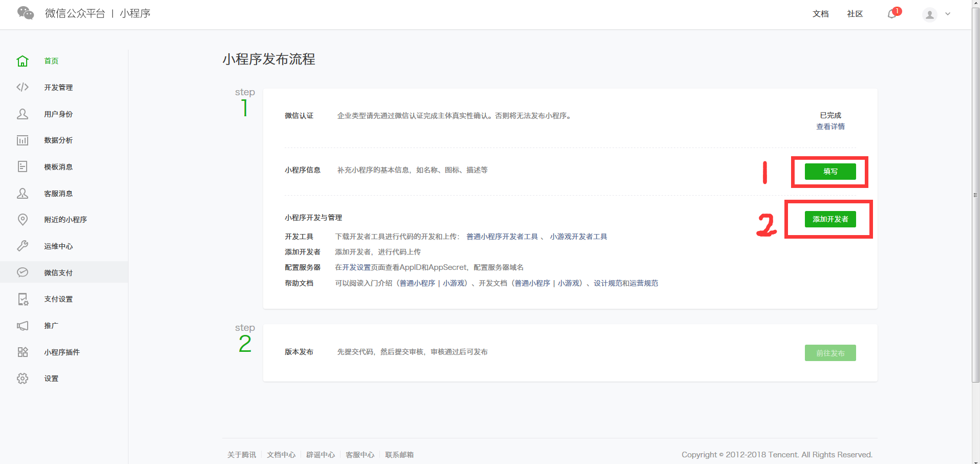This screenshot has height=464, width=980.
Task: Click the 附近的小程序 location pin icon
Action: pyautogui.click(x=23, y=220)
